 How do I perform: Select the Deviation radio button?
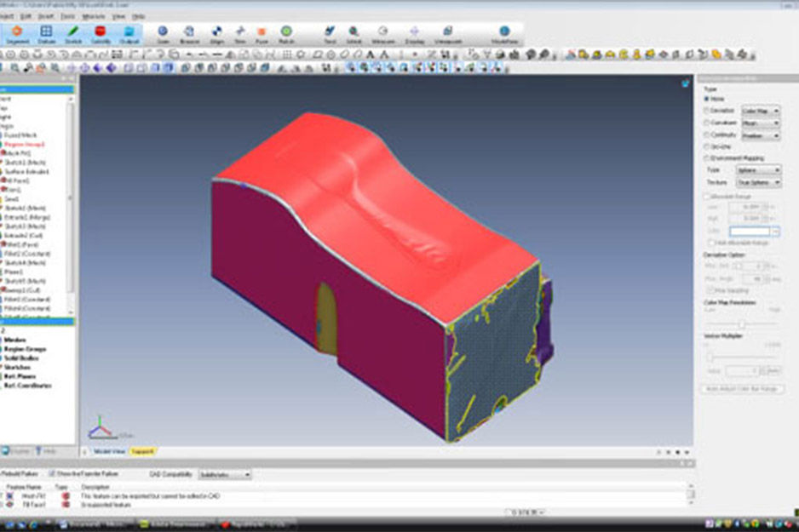706,111
